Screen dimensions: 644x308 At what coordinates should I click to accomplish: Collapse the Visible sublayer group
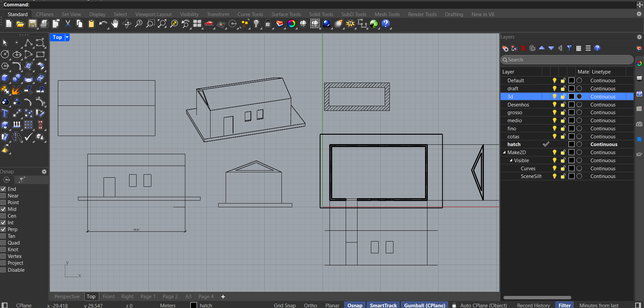(511, 161)
